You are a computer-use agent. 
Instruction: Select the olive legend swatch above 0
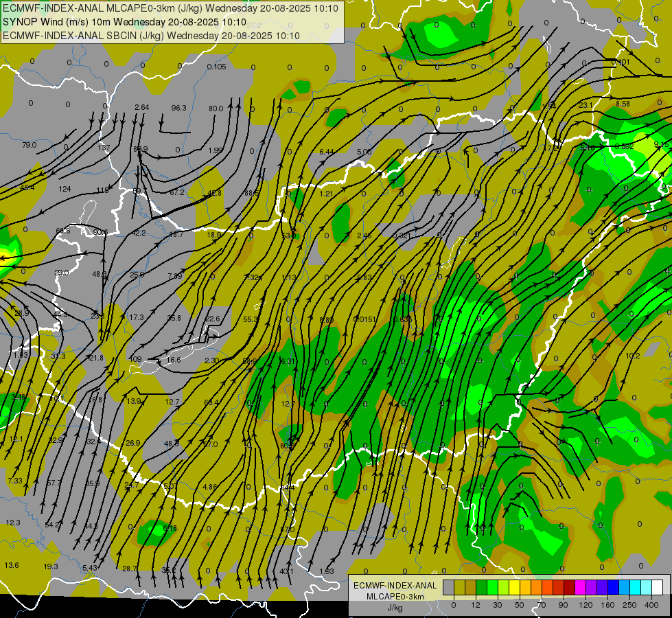[x=459, y=587]
